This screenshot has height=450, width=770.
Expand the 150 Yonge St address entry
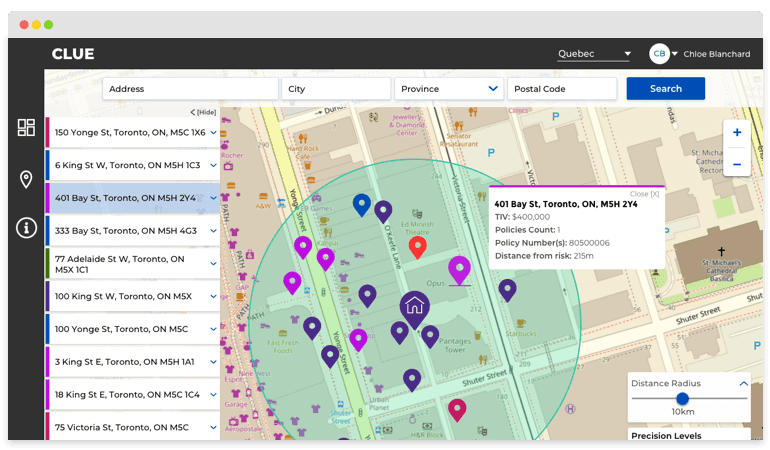214,132
